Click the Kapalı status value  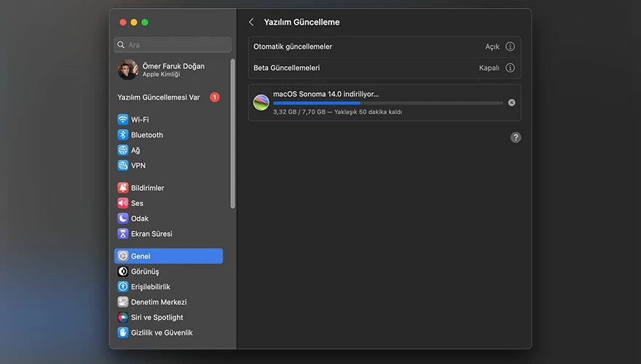489,68
